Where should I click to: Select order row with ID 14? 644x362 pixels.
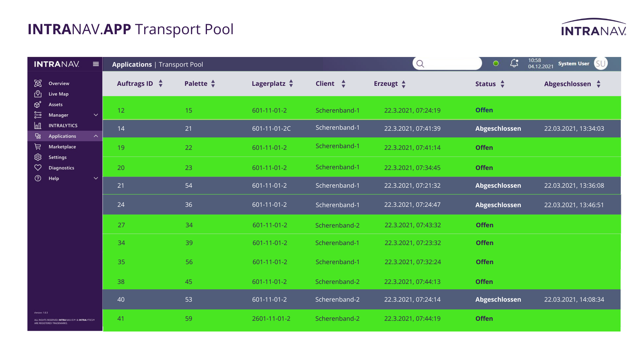point(362,128)
